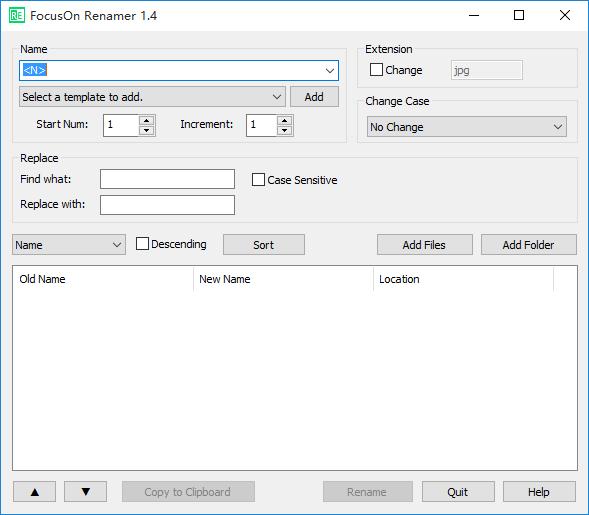This screenshot has width=589, height=515.
Task: Open the Change Case 'No Change' dropdown
Action: coord(467,127)
